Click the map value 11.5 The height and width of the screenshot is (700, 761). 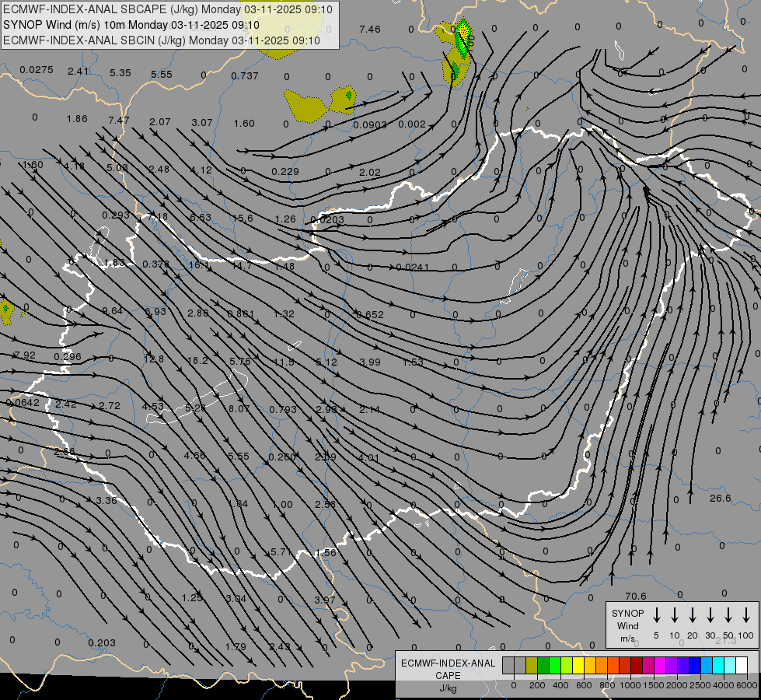pyautogui.click(x=284, y=362)
